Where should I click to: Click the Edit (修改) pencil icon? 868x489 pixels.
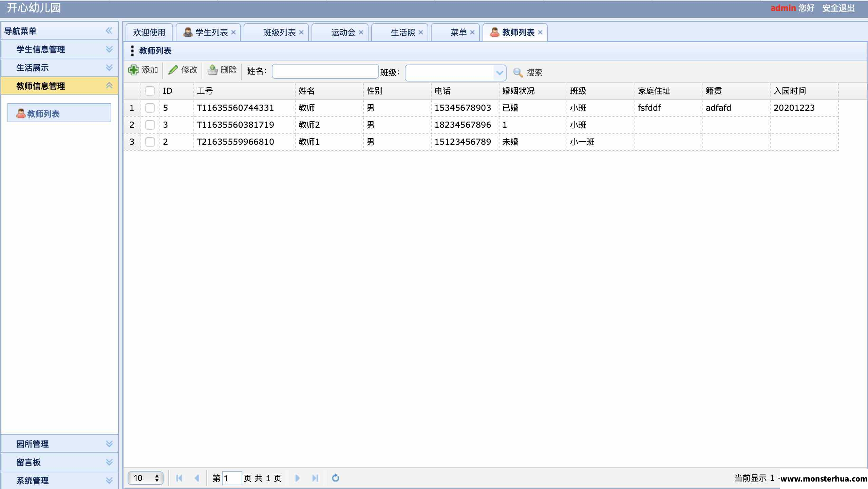click(173, 70)
